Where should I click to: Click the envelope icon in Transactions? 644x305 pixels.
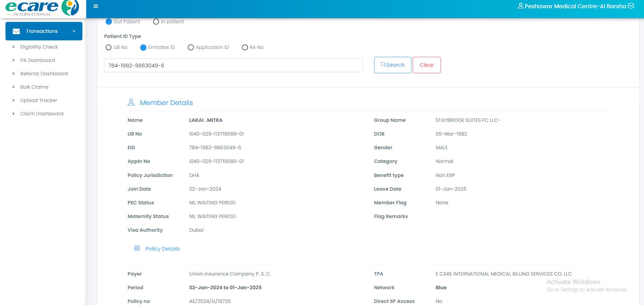click(16, 31)
